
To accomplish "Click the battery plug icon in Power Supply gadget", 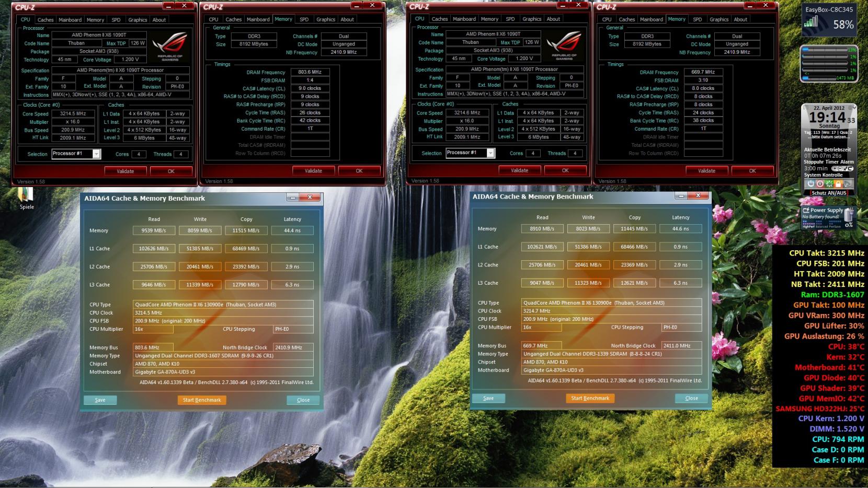I will (848, 214).
